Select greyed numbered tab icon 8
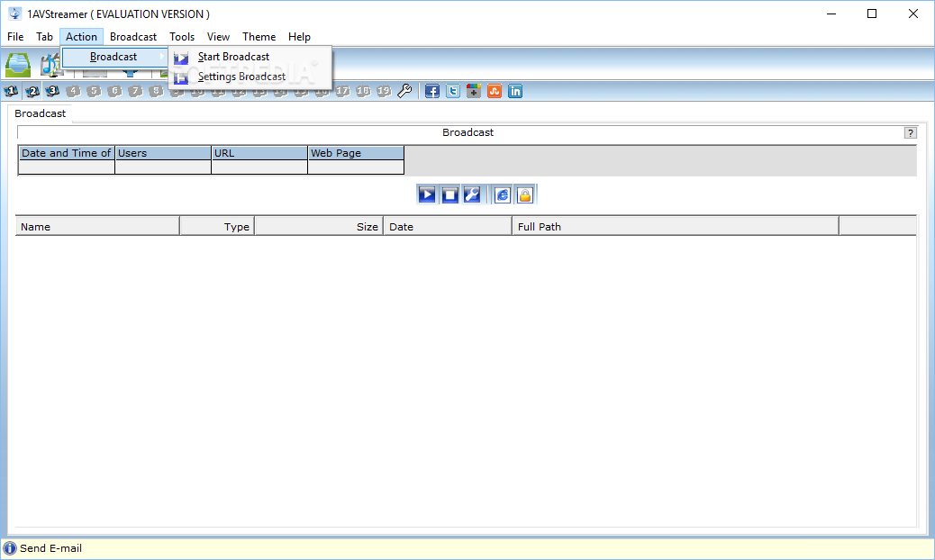935x560 pixels. 156,91
